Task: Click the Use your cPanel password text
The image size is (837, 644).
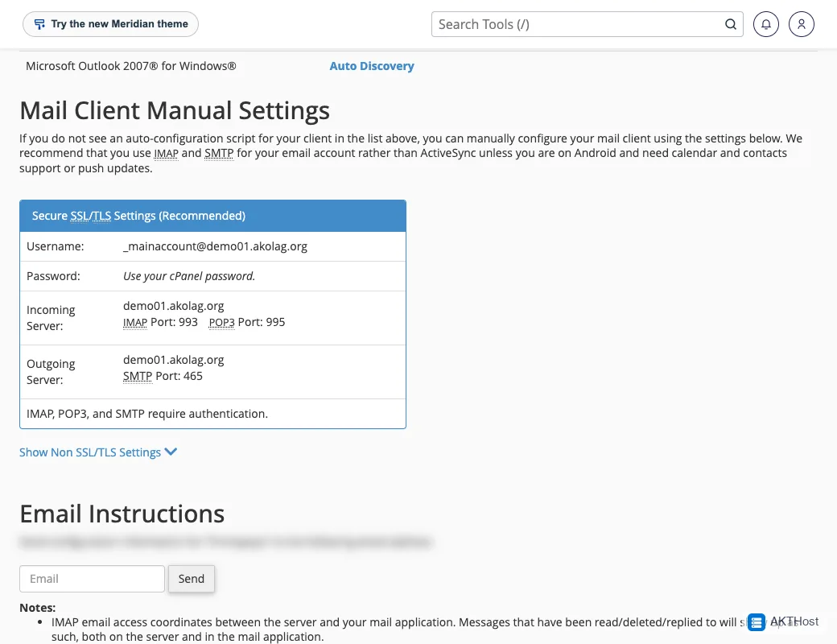Action: [x=189, y=276]
